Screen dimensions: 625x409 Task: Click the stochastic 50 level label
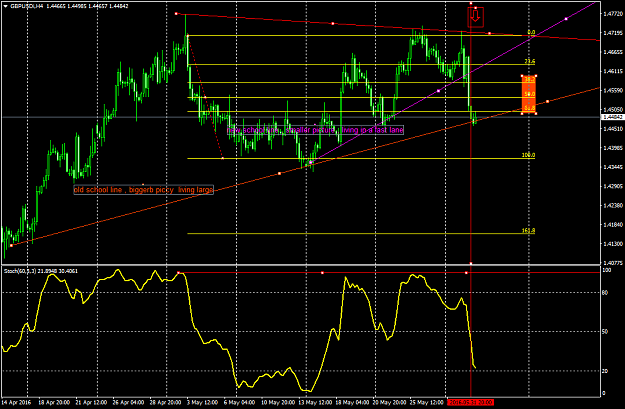click(x=605, y=332)
